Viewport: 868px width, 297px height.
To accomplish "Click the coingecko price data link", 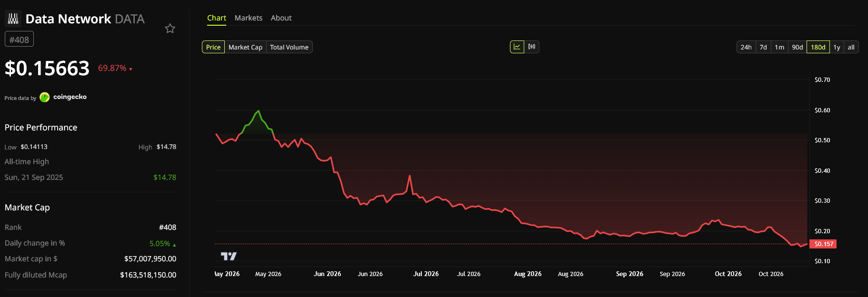I will (x=63, y=97).
